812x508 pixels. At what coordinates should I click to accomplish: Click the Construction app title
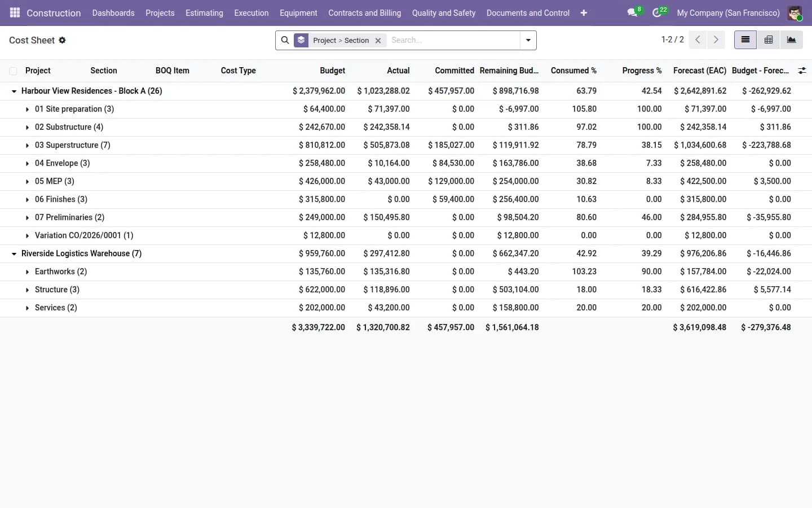click(x=54, y=13)
